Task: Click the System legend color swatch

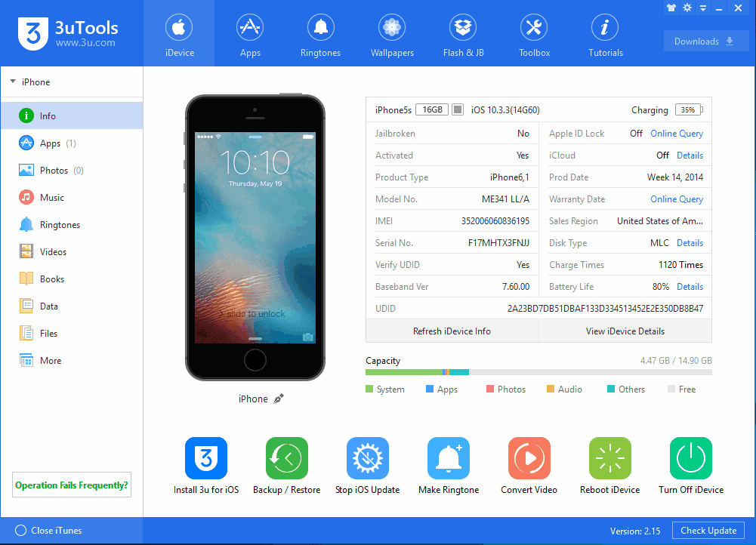Action: [369, 389]
